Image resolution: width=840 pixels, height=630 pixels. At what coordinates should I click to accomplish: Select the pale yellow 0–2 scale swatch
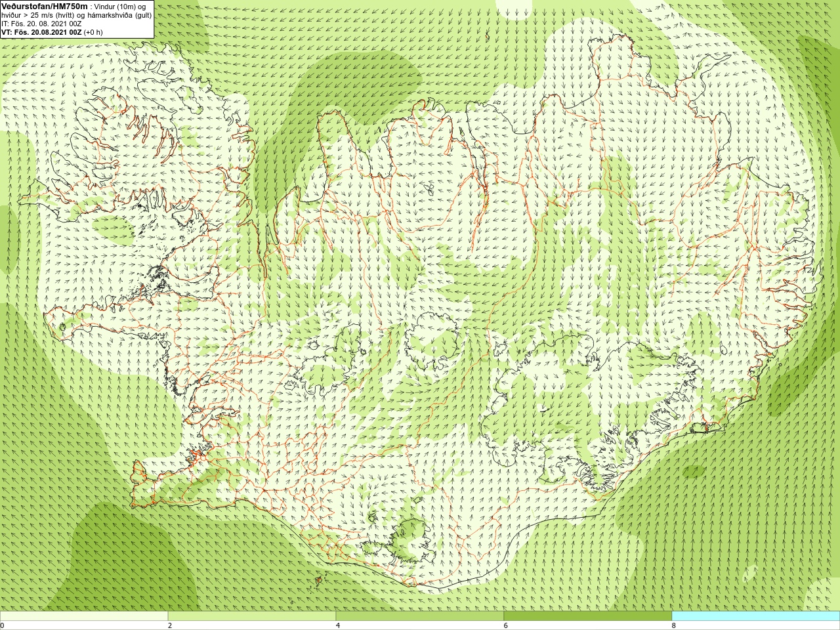84,616
